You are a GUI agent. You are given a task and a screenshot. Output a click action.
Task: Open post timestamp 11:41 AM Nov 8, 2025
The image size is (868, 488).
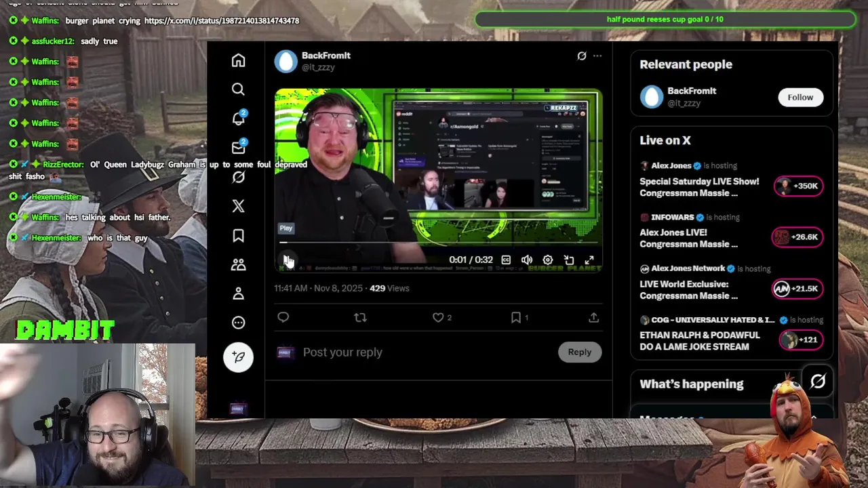318,288
